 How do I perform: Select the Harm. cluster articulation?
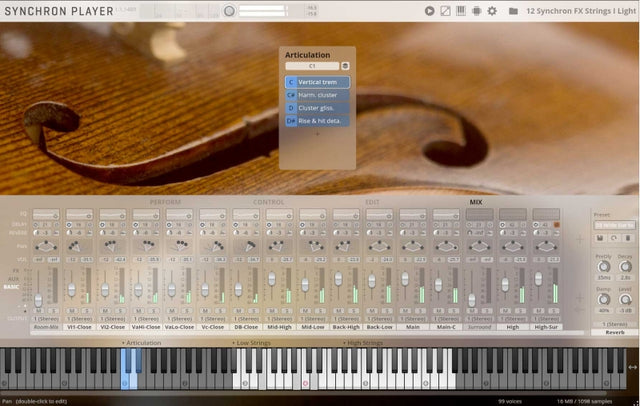click(317, 95)
